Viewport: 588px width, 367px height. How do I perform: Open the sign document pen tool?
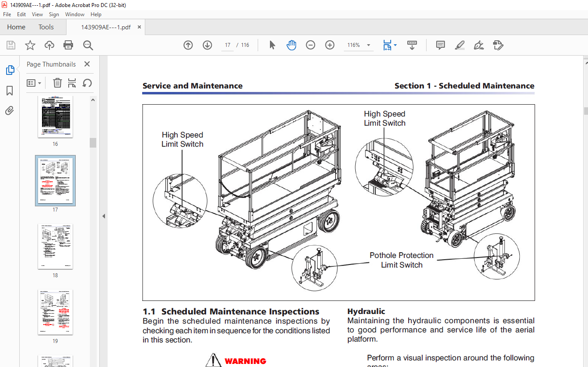pyautogui.click(x=479, y=45)
